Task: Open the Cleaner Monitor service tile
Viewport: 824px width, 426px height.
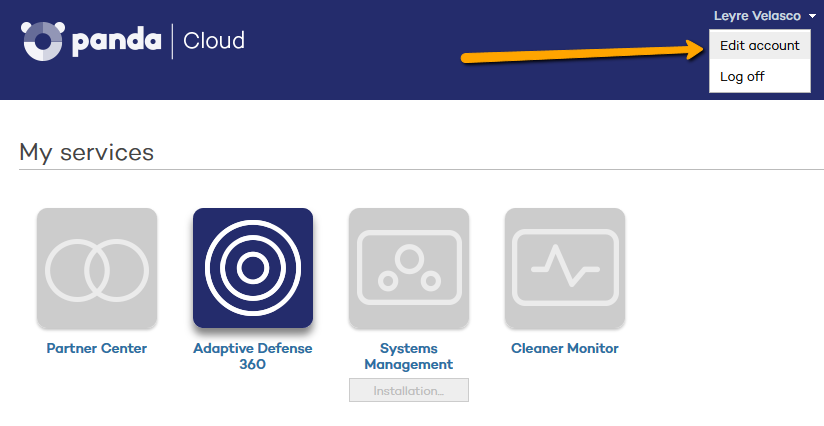Action: pyautogui.click(x=565, y=268)
